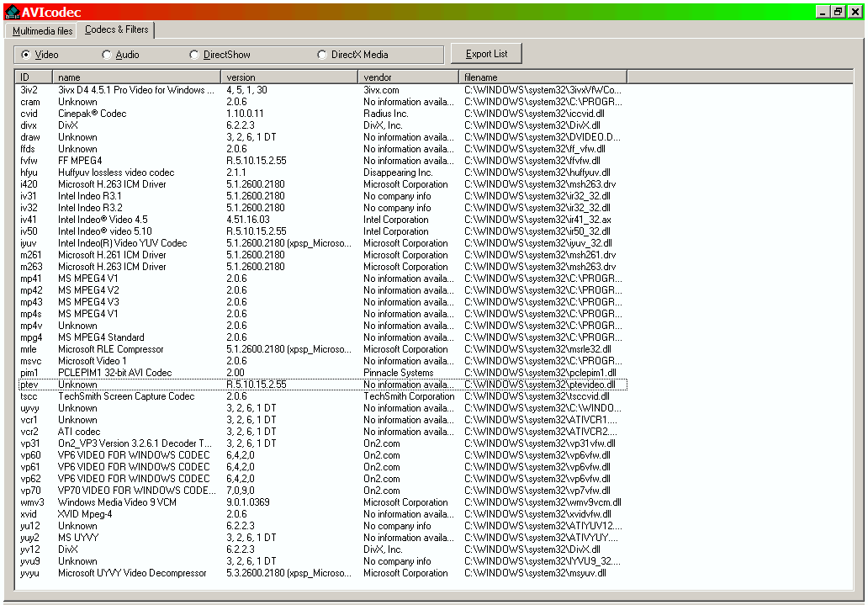Click Intel Indeo® video 5.10 entry
Screen dimensions: 868x605
pos(104,231)
